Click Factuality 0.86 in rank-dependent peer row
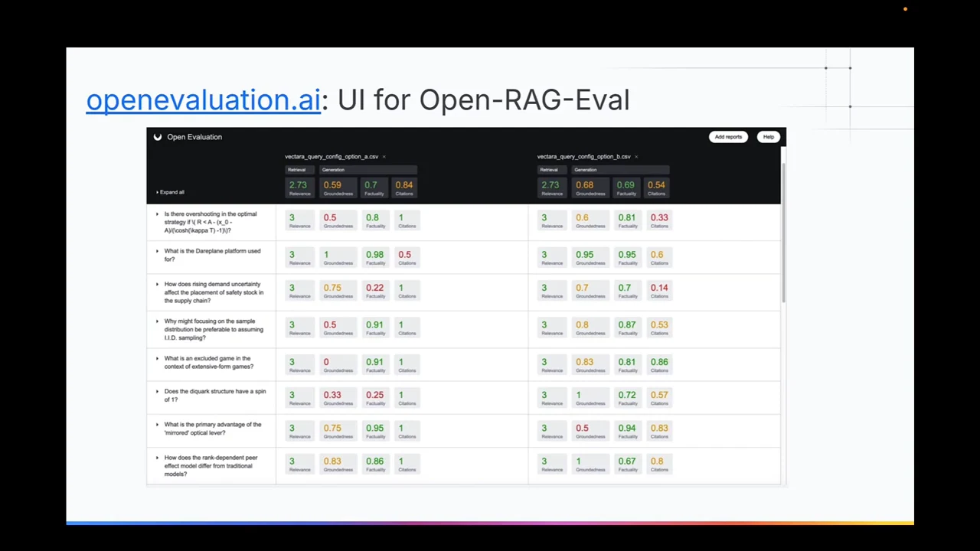The width and height of the screenshot is (980, 551). click(x=374, y=464)
